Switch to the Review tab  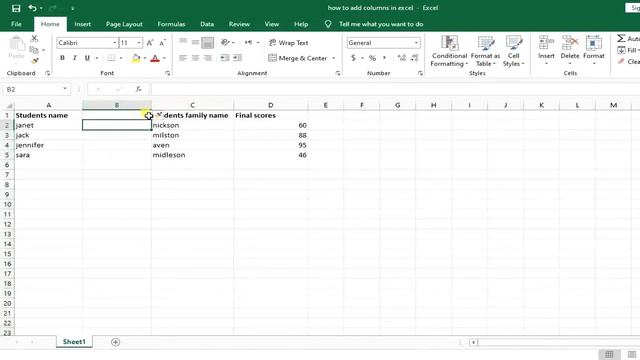[x=239, y=24]
